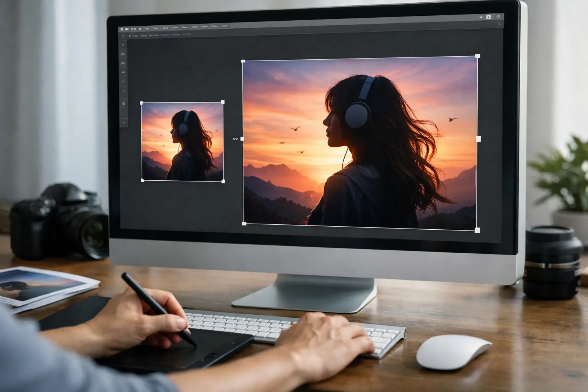
Task: Click the large image's bottom-right corner handle
Action: coord(477,230)
